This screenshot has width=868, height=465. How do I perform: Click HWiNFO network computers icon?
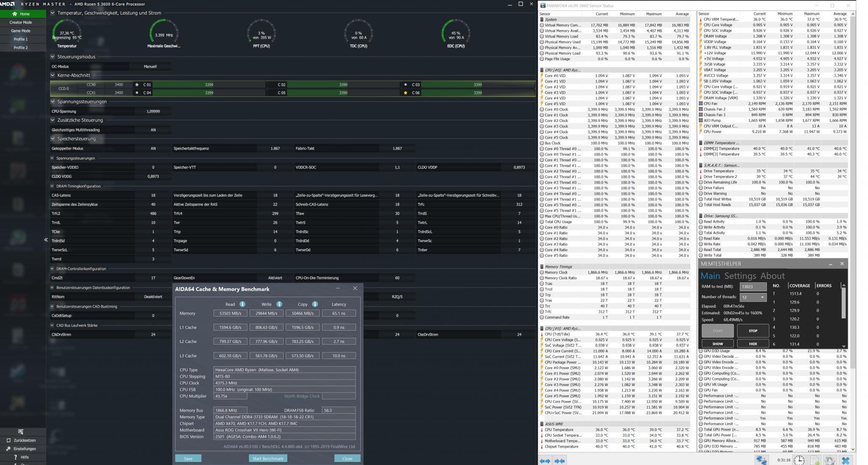[762, 460]
